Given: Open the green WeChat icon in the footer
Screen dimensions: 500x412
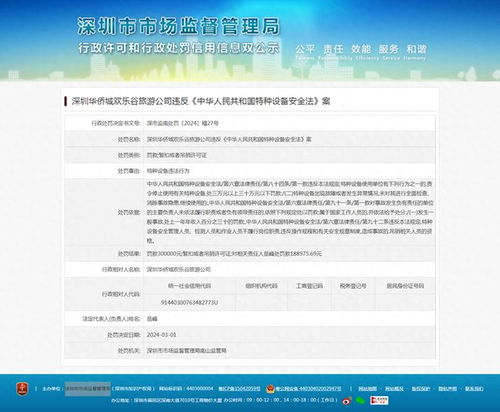Looking at the screenshot, I should (x=360, y=400).
